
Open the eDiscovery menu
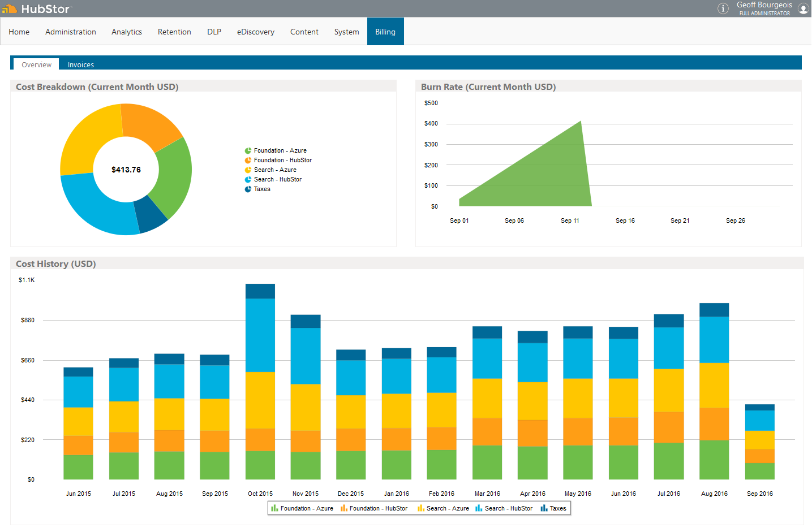[256, 32]
